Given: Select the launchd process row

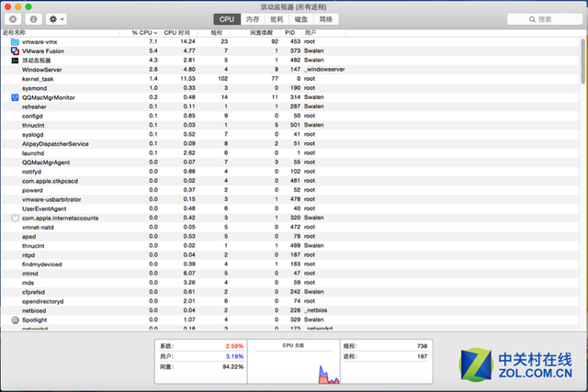Looking at the screenshot, I should coord(290,153).
